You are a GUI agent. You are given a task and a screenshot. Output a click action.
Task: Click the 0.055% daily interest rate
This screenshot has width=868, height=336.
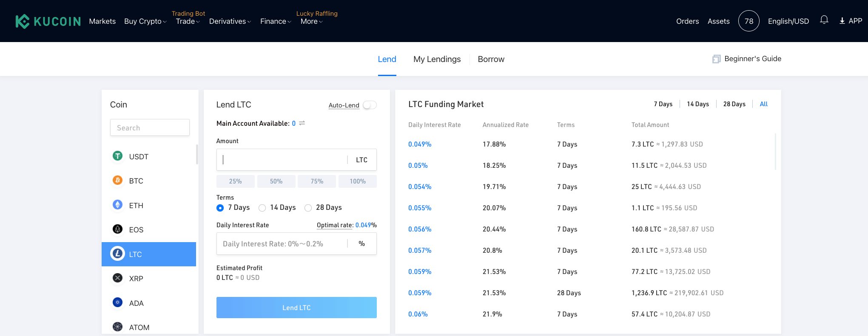pyautogui.click(x=420, y=208)
